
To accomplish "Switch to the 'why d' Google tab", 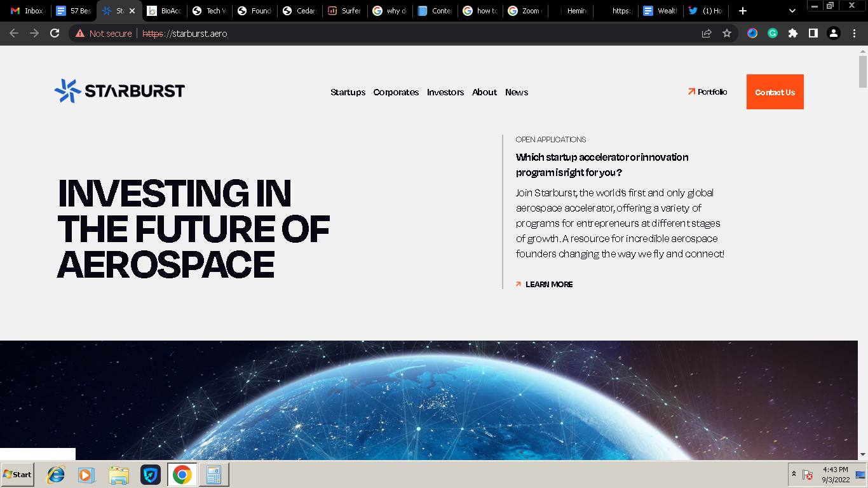I will (x=390, y=11).
